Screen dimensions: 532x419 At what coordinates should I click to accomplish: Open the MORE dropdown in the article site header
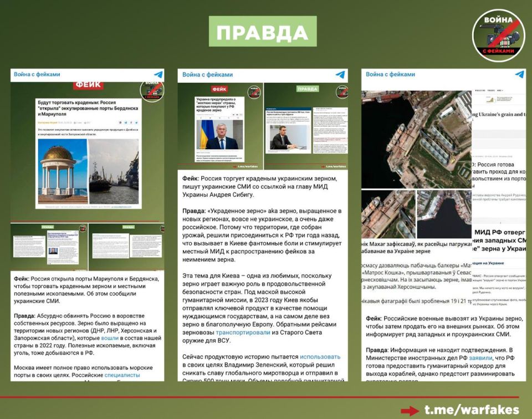point(499,90)
